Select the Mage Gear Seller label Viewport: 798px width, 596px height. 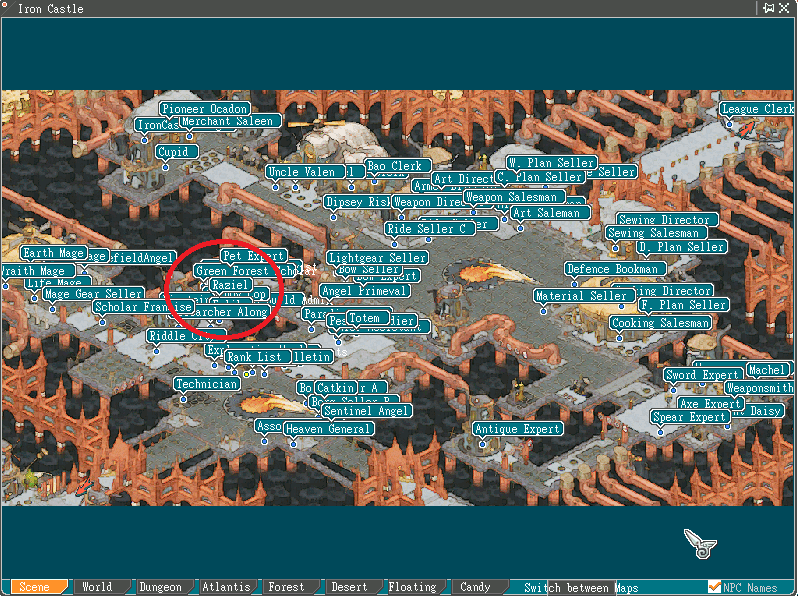[x=93, y=294]
